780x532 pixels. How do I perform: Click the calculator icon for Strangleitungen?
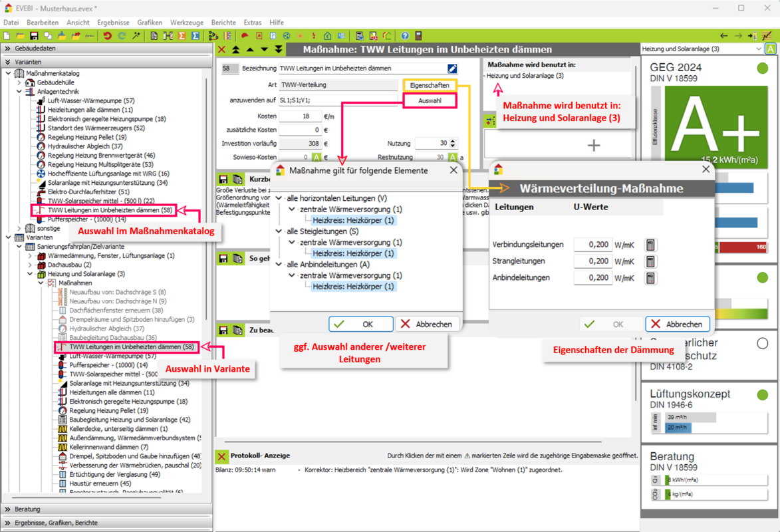point(650,261)
